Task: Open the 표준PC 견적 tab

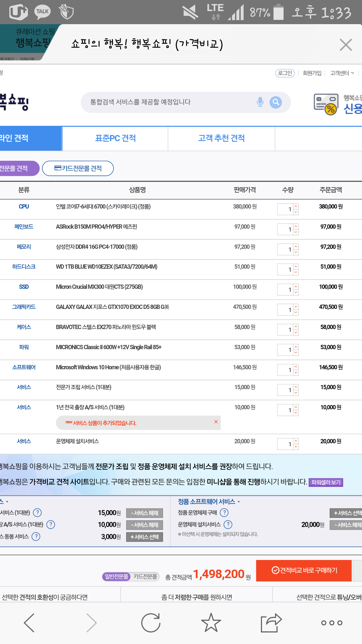Action: (x=115, y=138)
